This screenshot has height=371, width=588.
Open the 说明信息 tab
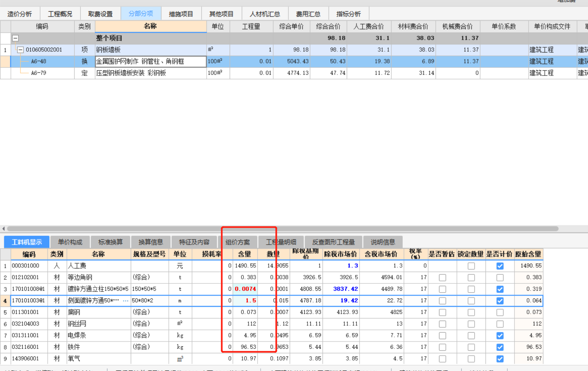[383, 242]
